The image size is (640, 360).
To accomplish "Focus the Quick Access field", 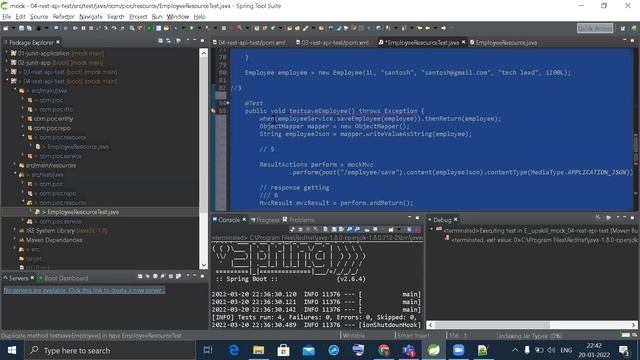I will [x=595, y=28].
